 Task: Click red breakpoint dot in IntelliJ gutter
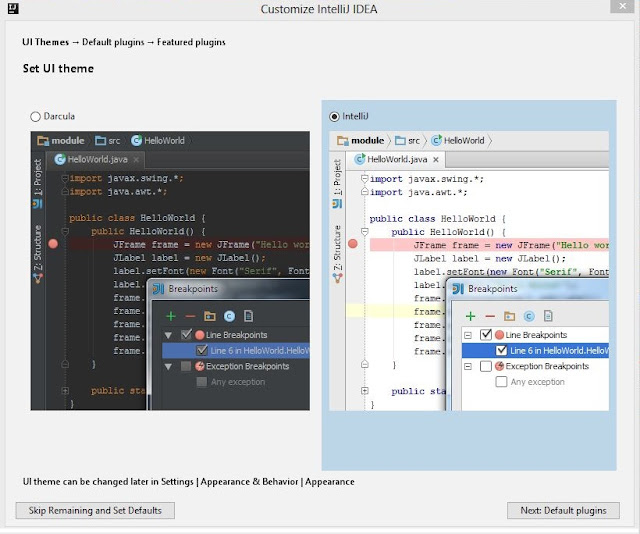(353, 244)
